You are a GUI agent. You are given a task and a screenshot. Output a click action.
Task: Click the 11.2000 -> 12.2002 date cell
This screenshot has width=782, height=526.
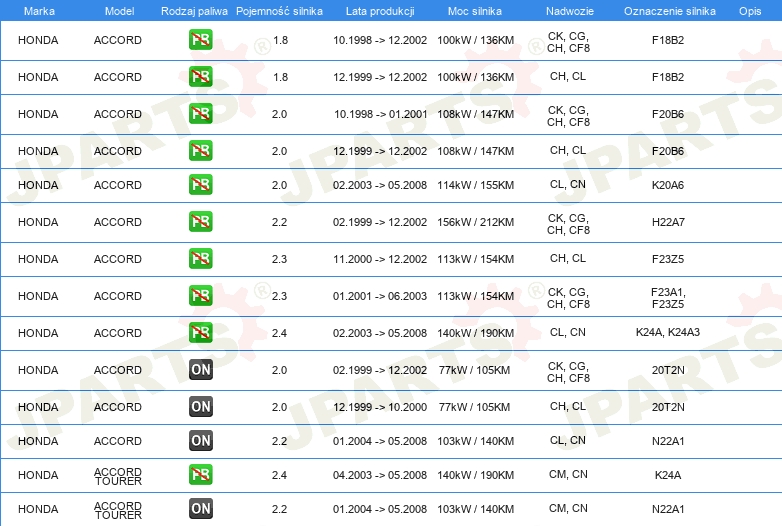[x=380, y=259]
